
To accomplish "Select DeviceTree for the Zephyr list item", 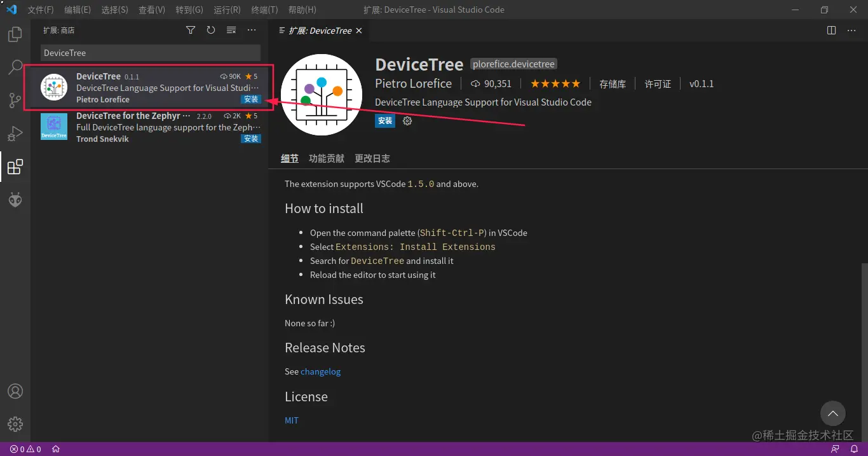I will coord(149,127).
